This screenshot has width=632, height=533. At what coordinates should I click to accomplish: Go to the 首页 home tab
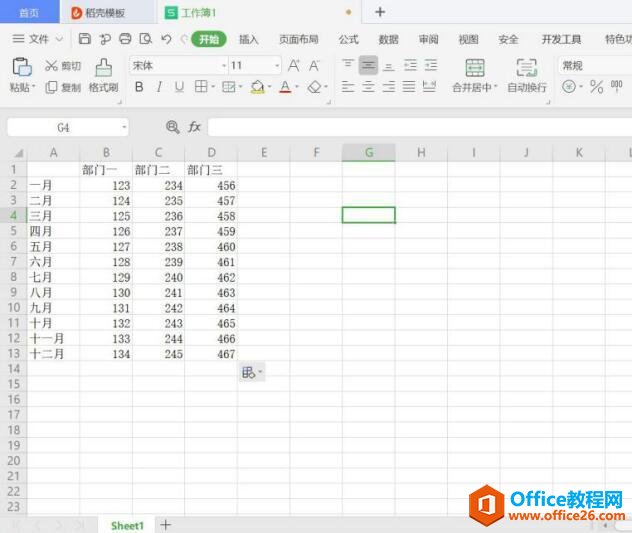[x=29, y=13]
